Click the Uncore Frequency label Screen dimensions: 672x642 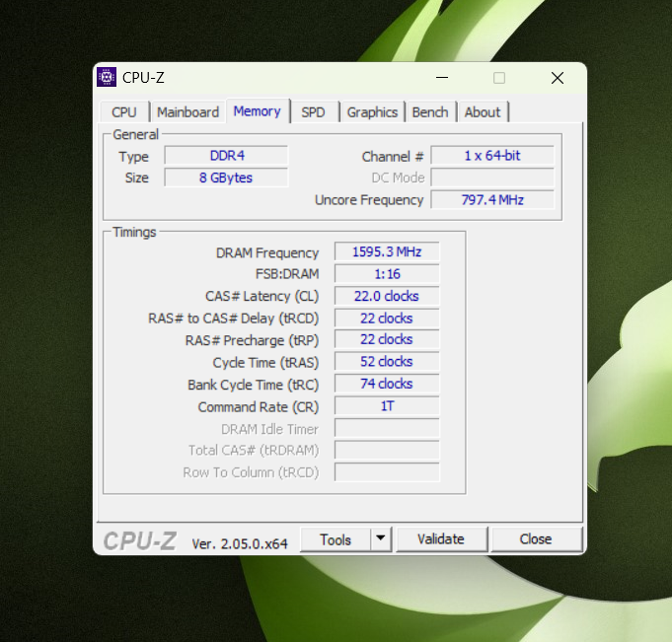[369, 200]
